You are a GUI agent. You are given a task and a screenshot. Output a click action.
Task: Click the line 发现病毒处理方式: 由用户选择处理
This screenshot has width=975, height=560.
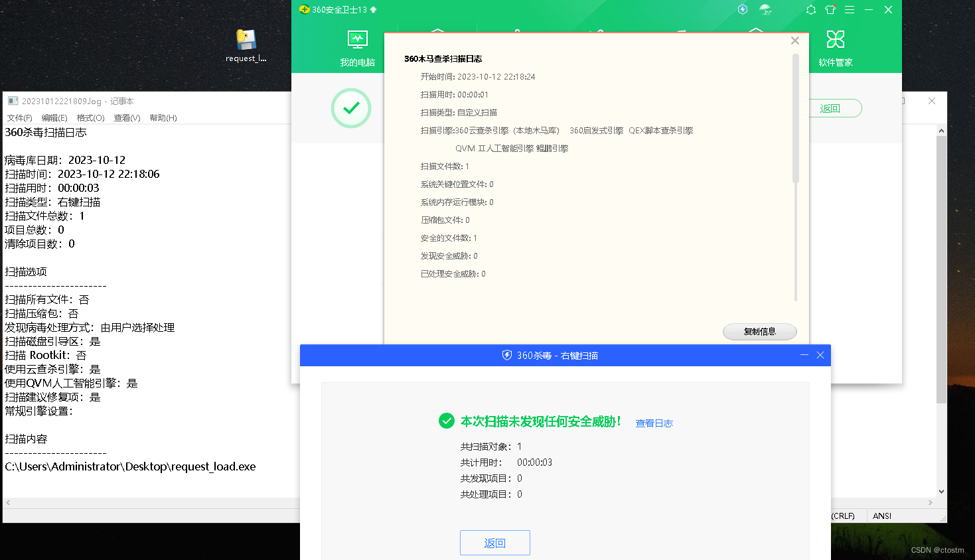coord(90,327)
